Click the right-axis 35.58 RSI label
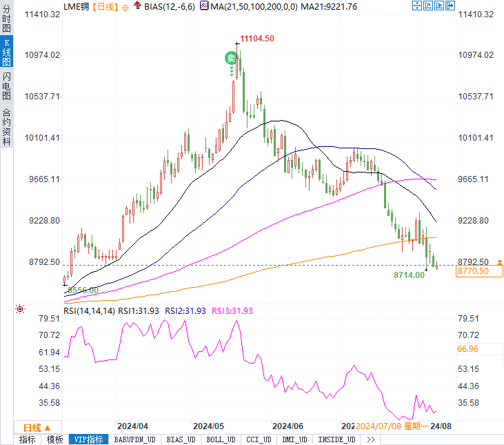504x445 pixels. (468, 403)
